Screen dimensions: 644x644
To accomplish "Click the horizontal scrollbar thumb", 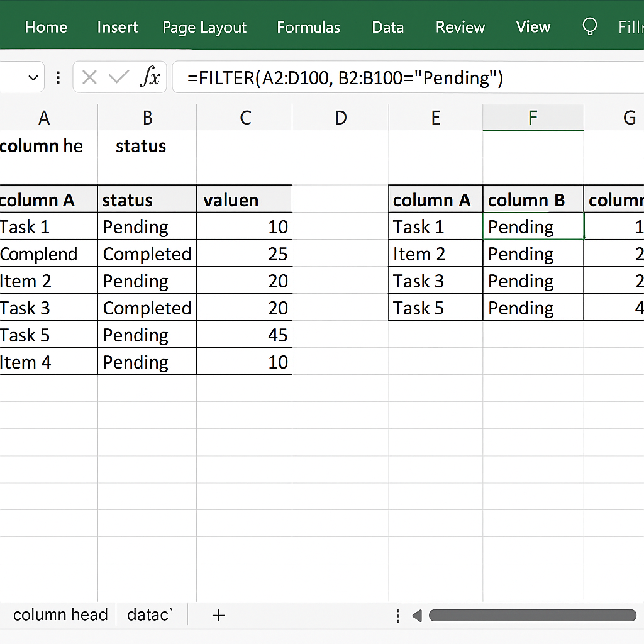I will 532,615.
